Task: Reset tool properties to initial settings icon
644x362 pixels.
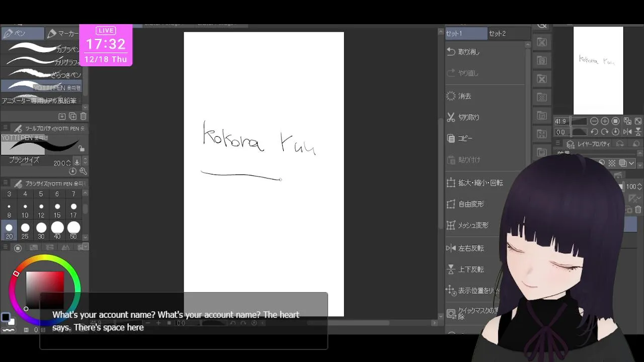Action: point(73,171)
